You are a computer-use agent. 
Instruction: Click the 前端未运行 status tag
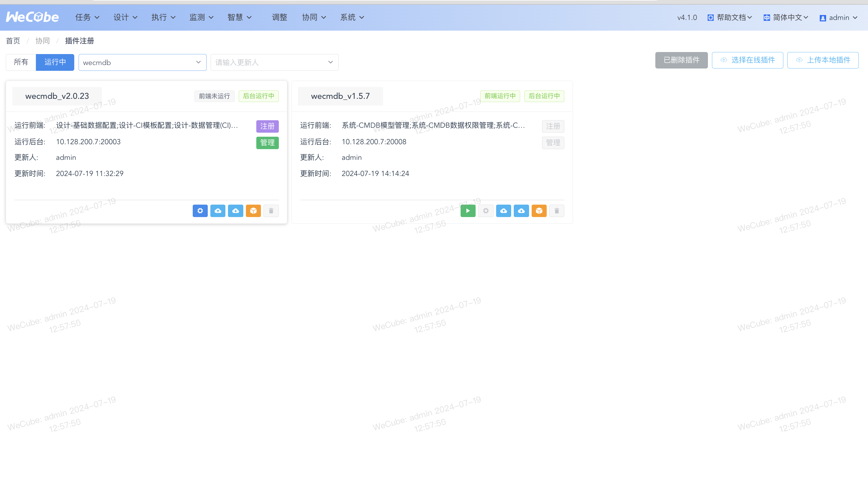click(x=214, y=96)
